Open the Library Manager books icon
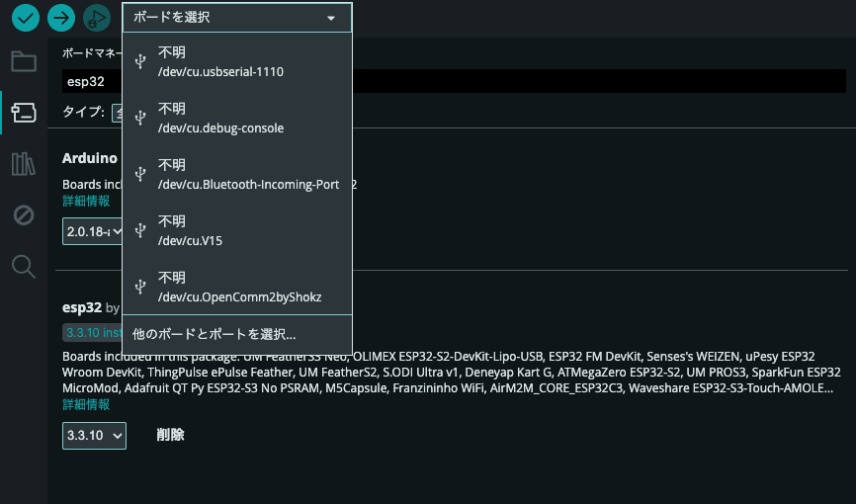 24,164
